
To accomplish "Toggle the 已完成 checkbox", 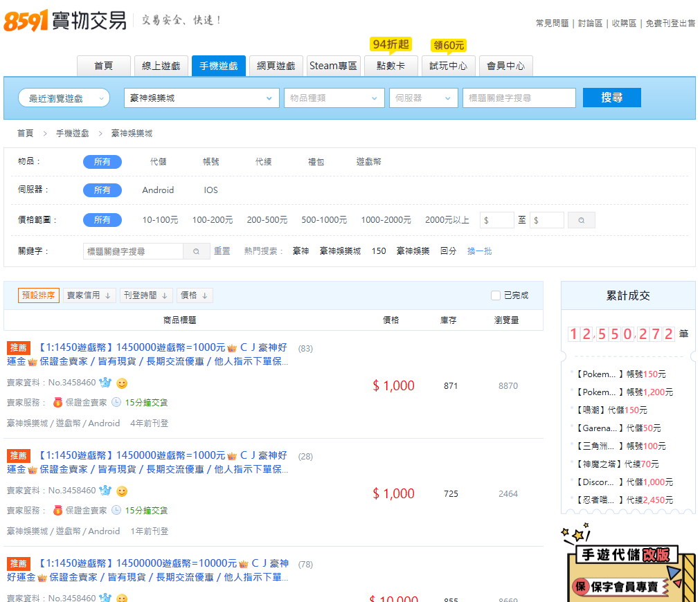I will (496, 295).
